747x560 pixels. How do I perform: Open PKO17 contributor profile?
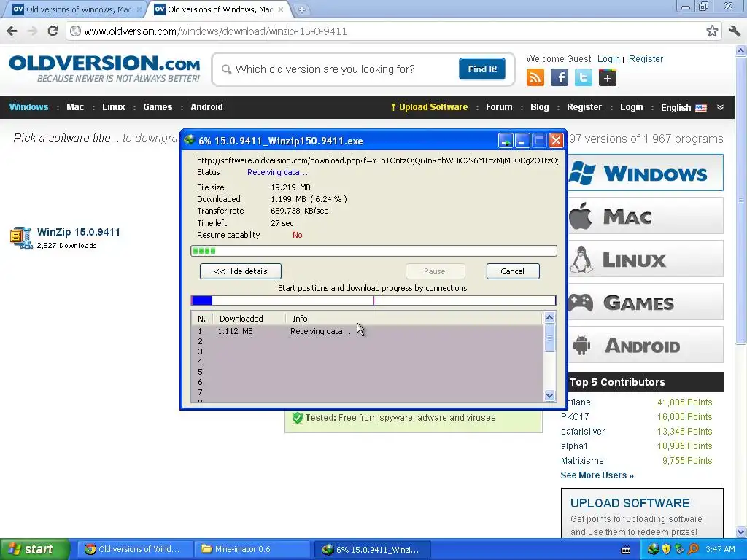[x=575, y=416]
